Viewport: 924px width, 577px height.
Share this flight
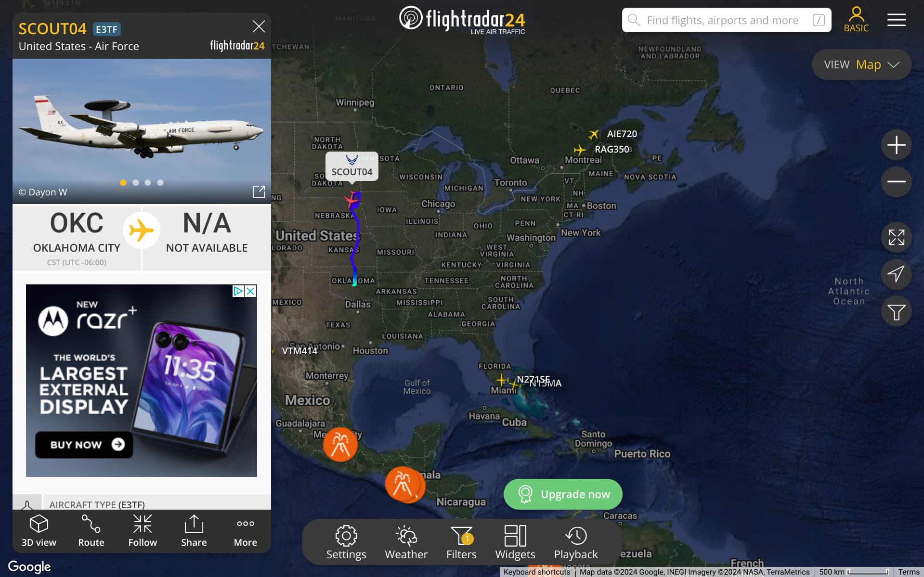point(194,531)
